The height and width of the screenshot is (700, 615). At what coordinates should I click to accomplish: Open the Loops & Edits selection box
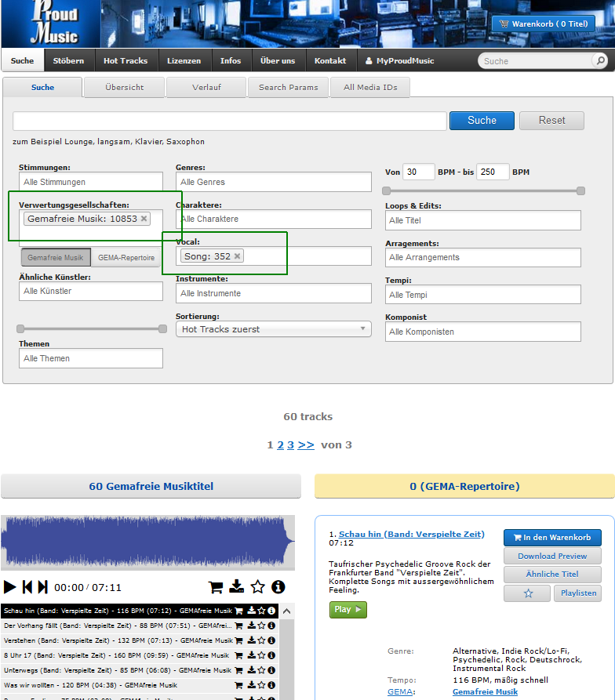(x=482, y=220)
